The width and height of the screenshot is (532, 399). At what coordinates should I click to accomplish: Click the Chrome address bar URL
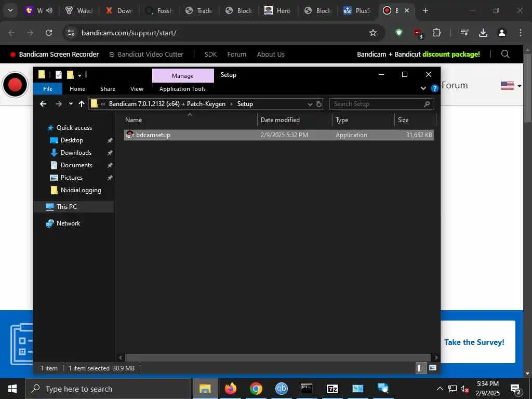129,33
